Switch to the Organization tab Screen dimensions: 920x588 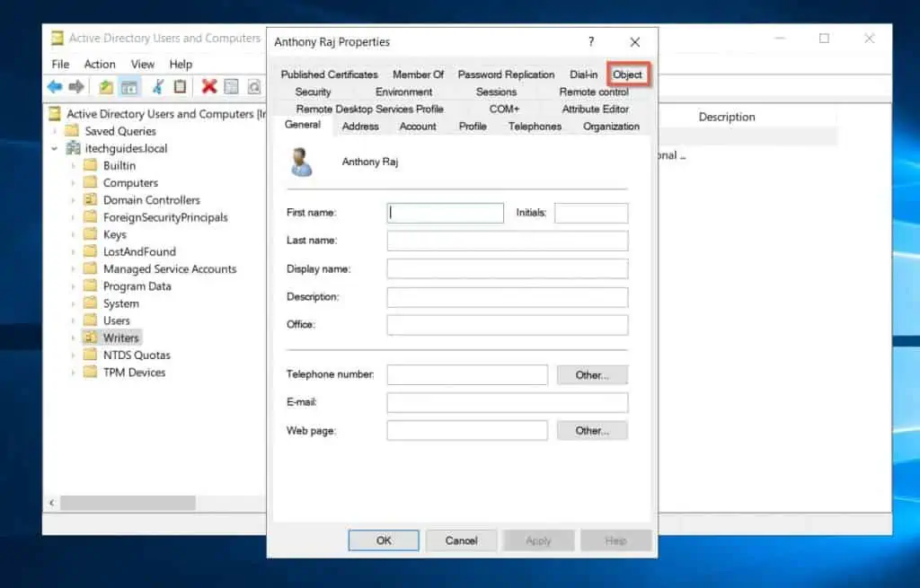point(611,126)
